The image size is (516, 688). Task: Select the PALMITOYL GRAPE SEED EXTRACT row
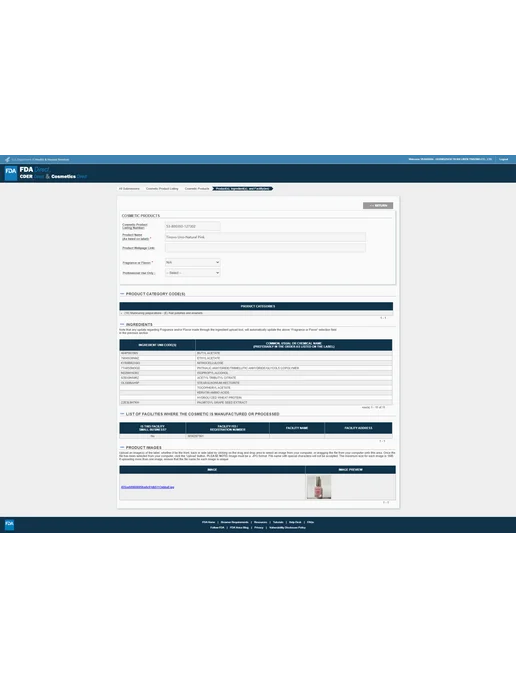tap(256, 402)
